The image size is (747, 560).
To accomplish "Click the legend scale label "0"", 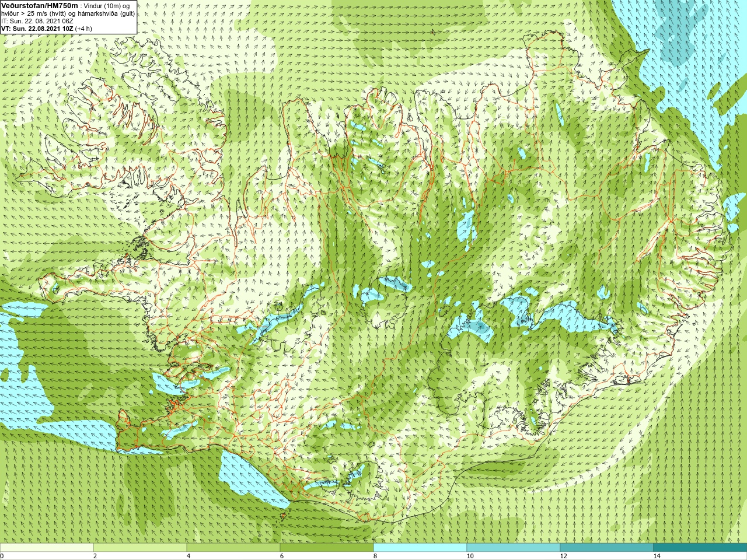I will point(2,556).
